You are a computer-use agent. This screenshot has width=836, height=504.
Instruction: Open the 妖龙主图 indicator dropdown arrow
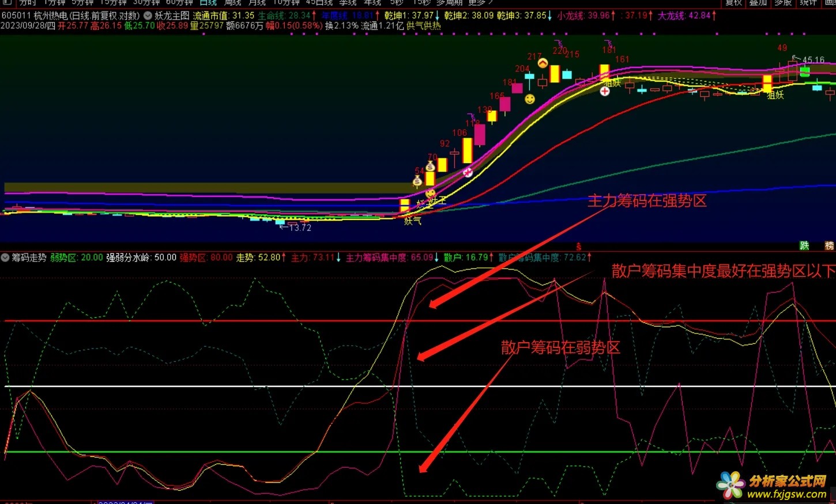coord(148,16)
